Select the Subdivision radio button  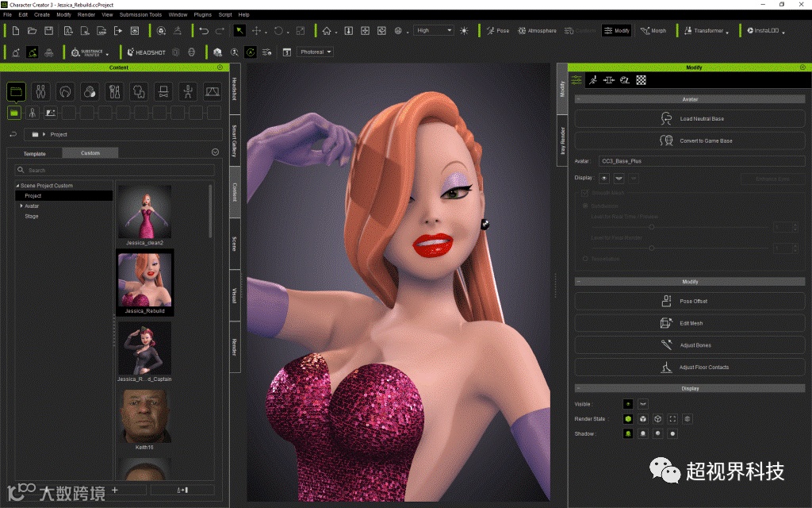click(x=586, y=206)
